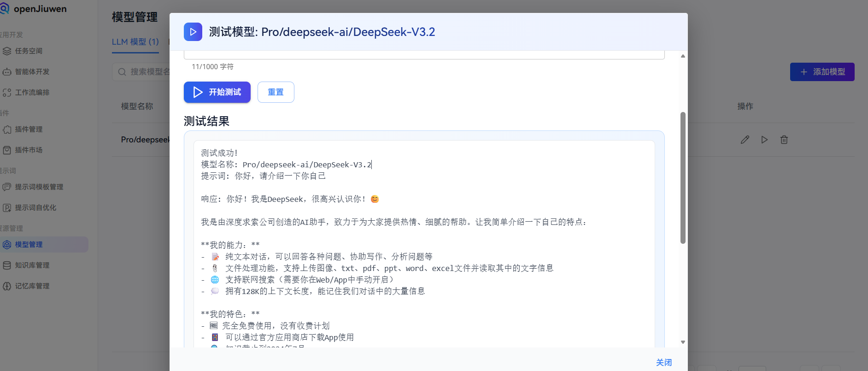Open 提示词模板管理 in the sidebar

(x=39, y=187)
